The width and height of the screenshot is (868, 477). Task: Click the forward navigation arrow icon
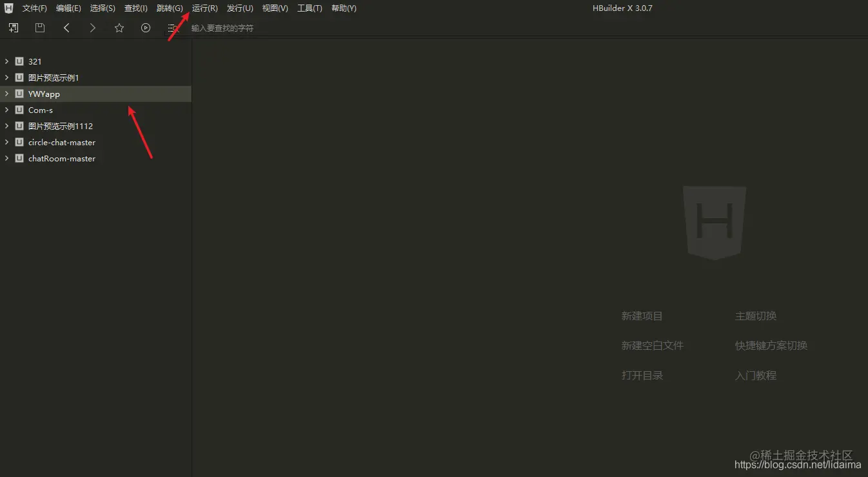pos(92,28)
